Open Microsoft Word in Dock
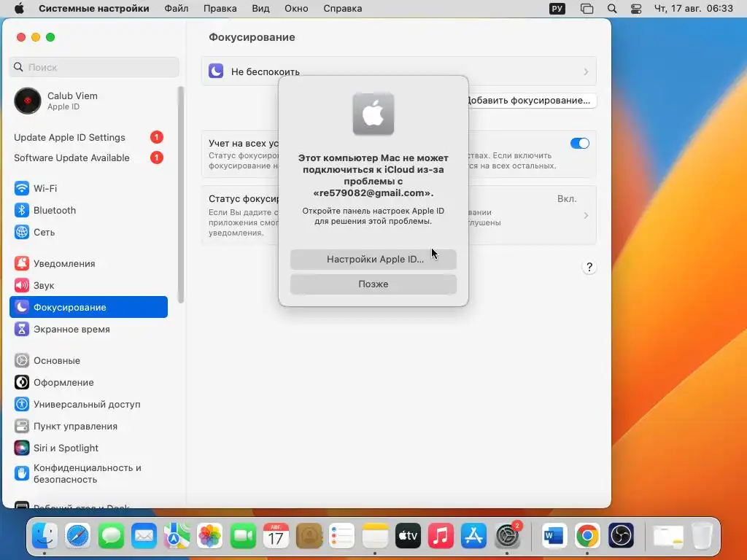The image size is (747, 560). point(554,536)
